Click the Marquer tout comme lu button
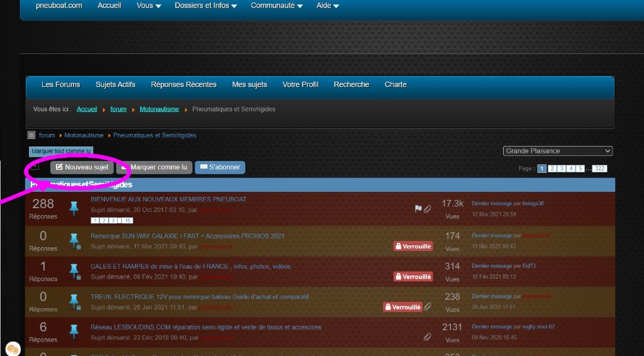The height and width of the screenshot is (356, 644). 62,152
